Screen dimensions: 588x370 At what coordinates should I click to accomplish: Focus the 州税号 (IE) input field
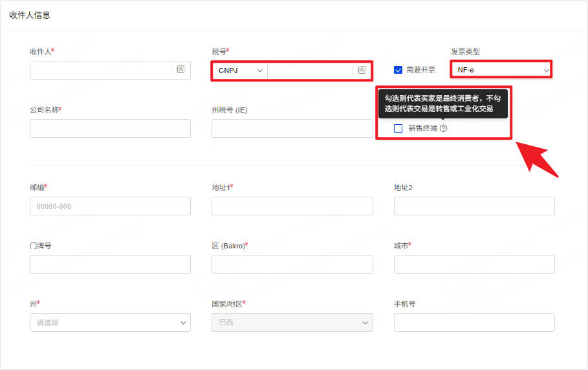tap(292, 128)
